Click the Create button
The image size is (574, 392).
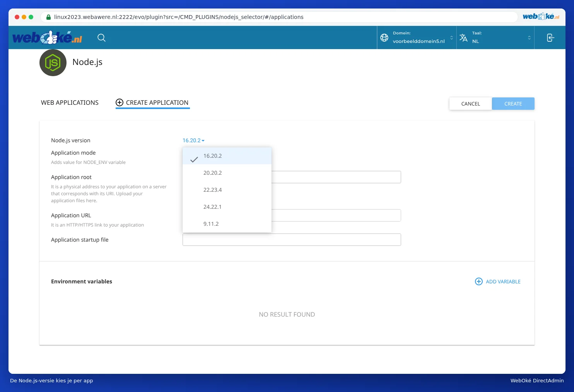(513, 104)
